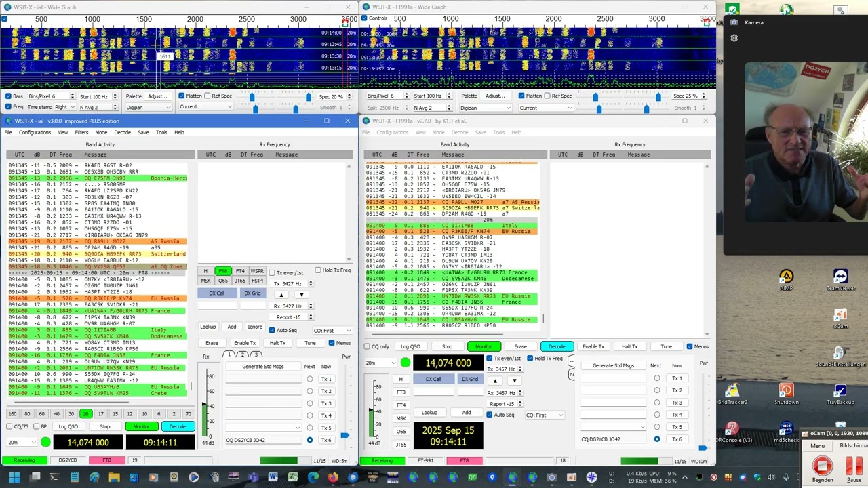
Task: Open the Windows Start menu
Action: point(16,478)
